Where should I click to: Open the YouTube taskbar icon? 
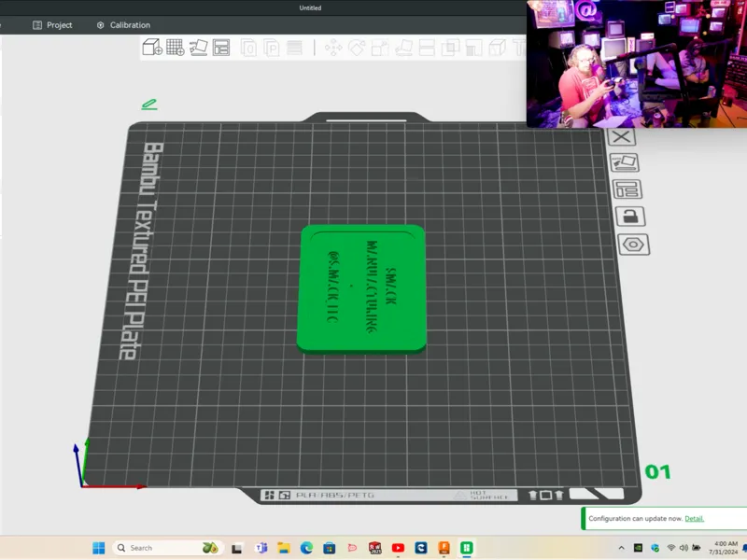point(398,548)
